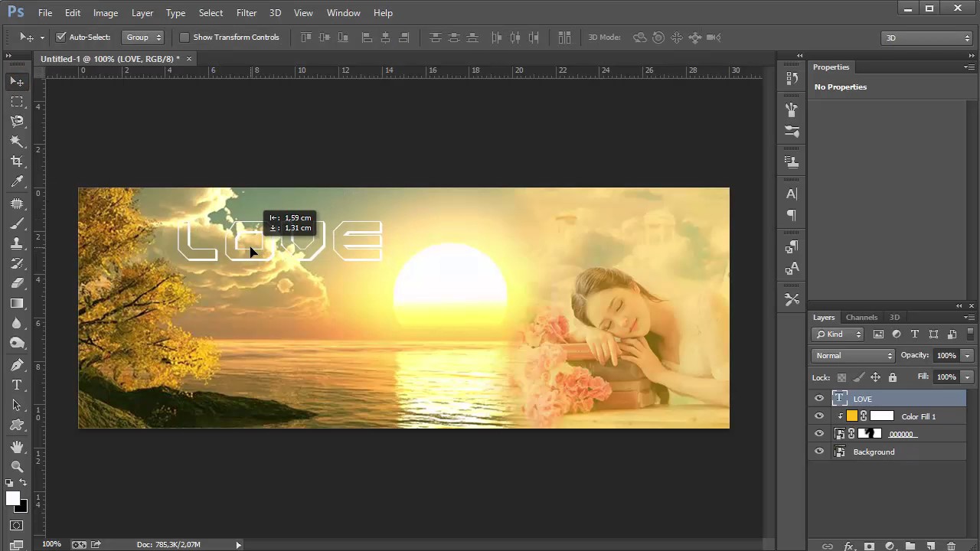Select the Eyedropper tool
Screen dimensions: 980x551
(x=17, y=181)
